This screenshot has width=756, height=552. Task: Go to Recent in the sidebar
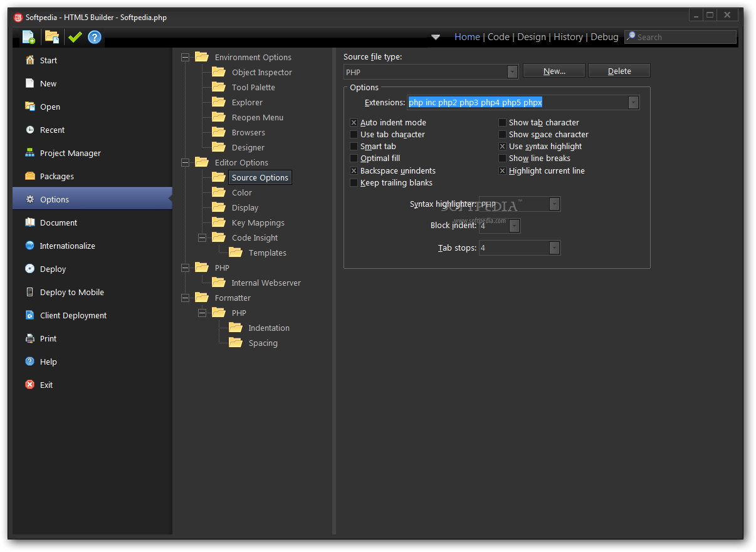pyautogui.click(x=92, y=130)
